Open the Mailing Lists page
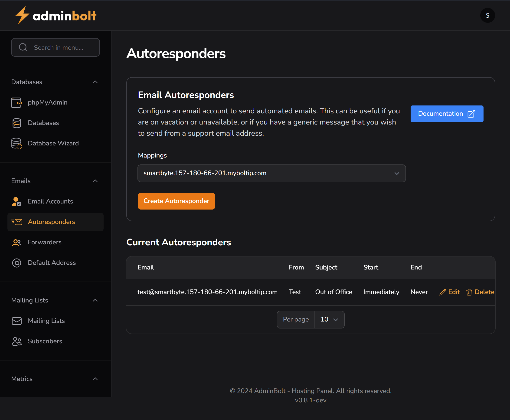 tap(46, 321)
